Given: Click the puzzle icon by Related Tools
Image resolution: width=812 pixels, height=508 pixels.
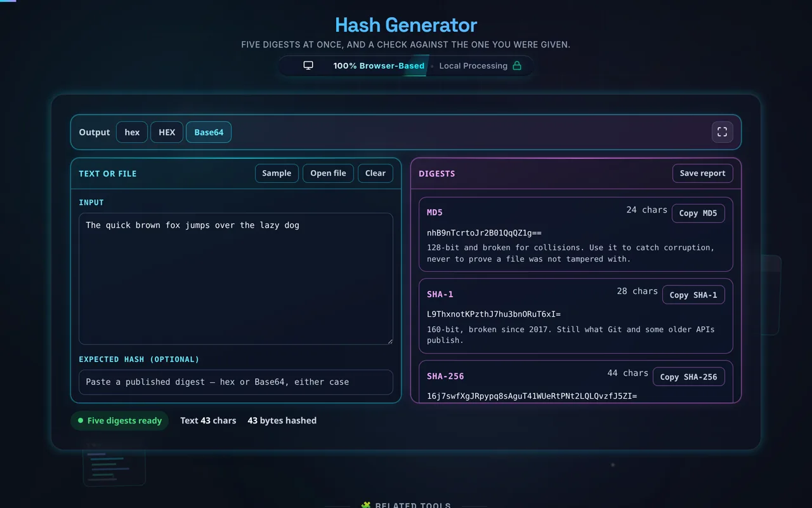Looking at the screenshot, I should (366, 505).
